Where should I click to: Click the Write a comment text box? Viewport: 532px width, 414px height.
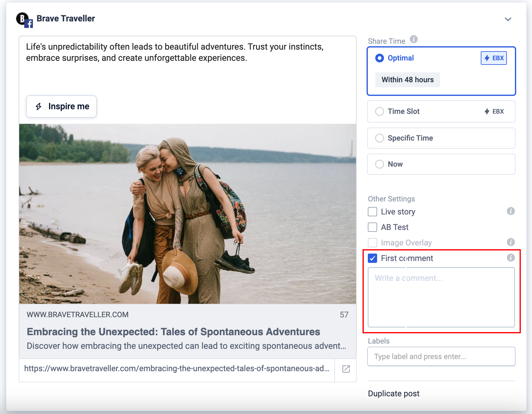[441, 297]
